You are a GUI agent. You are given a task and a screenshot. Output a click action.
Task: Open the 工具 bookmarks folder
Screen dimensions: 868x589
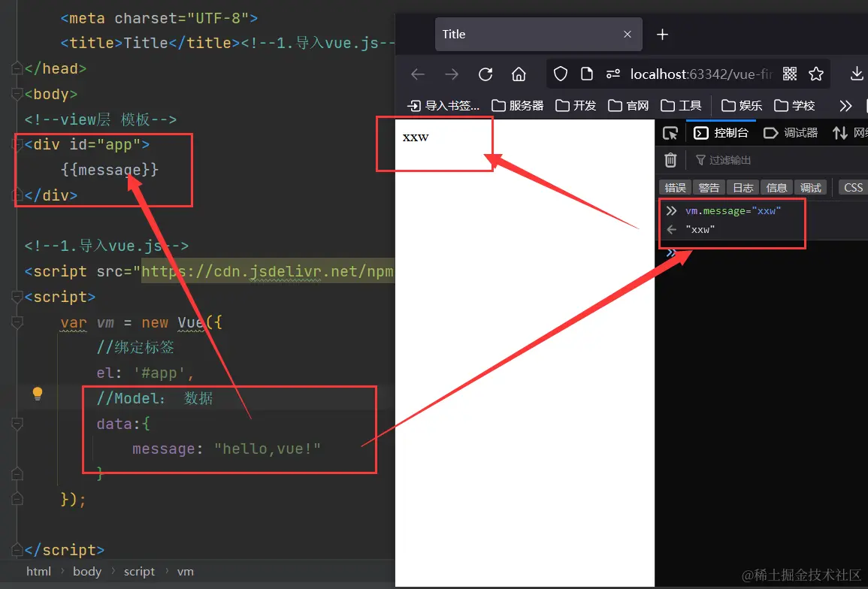coord(681,105)
